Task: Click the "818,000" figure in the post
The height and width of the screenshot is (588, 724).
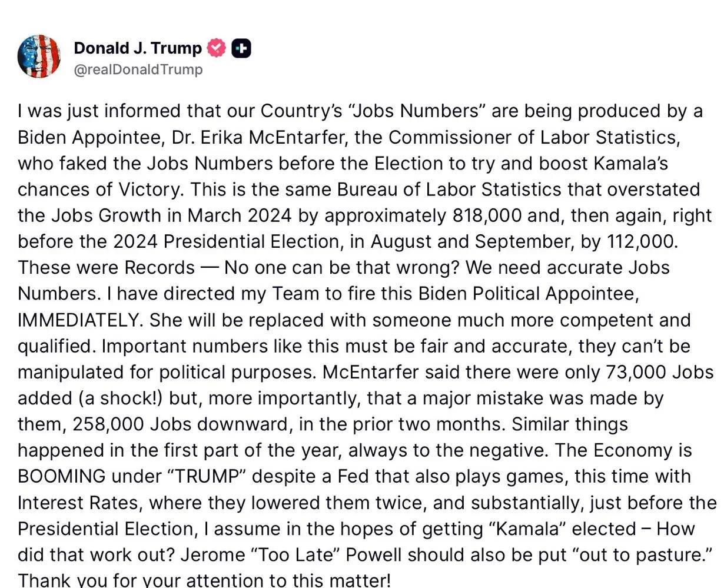Action: 487,215
